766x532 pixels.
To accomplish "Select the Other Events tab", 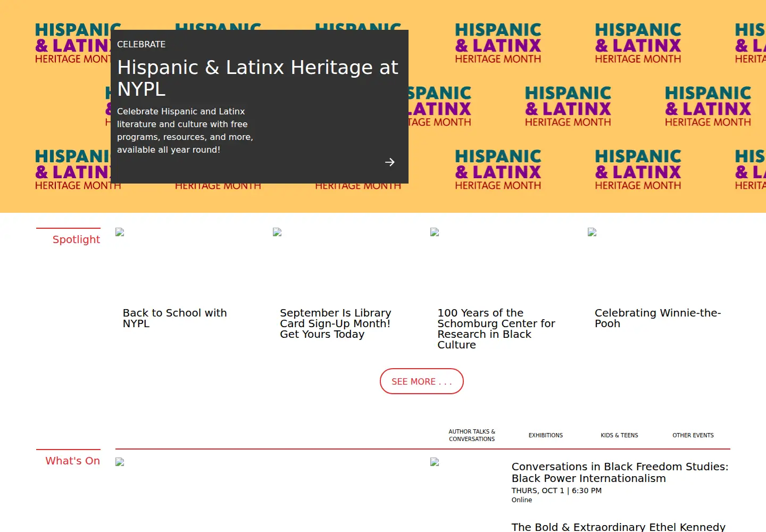I will tap(693, 435).
